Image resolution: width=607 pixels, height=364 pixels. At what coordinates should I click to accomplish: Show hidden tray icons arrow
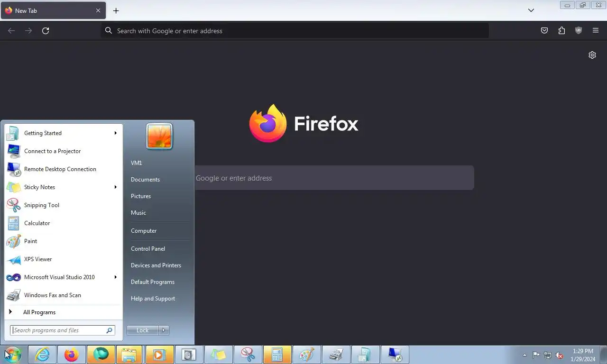click(524, 355)
